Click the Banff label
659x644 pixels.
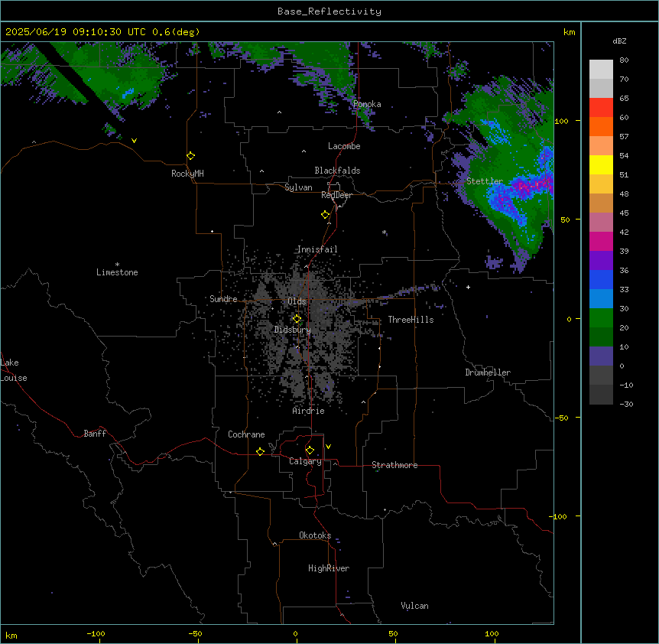[95, 434]
